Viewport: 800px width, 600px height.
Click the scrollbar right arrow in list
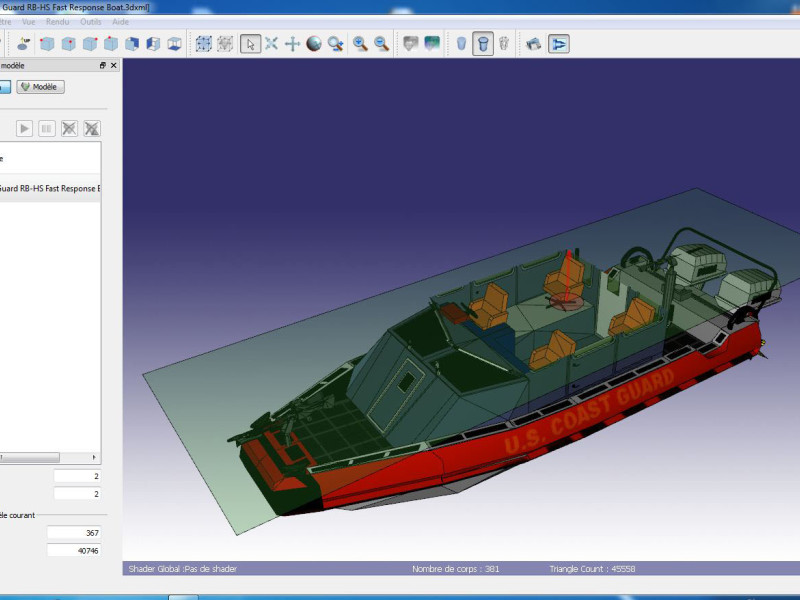94,457
